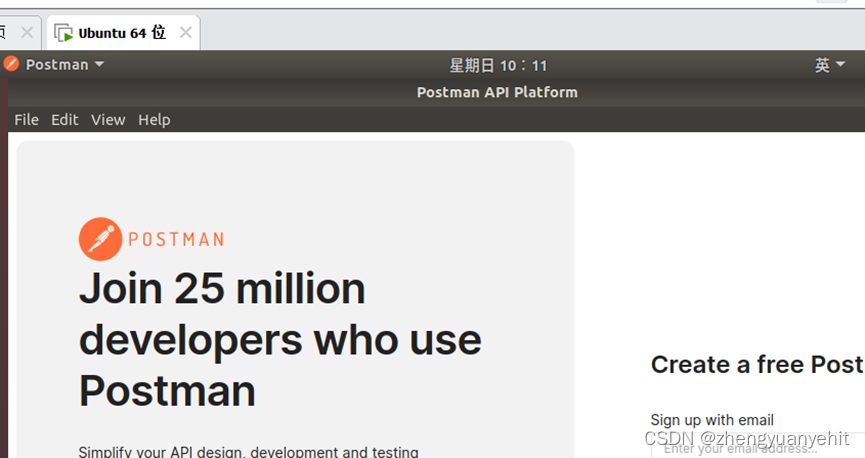
Task: Open the File menu
Action: (26, 120)
